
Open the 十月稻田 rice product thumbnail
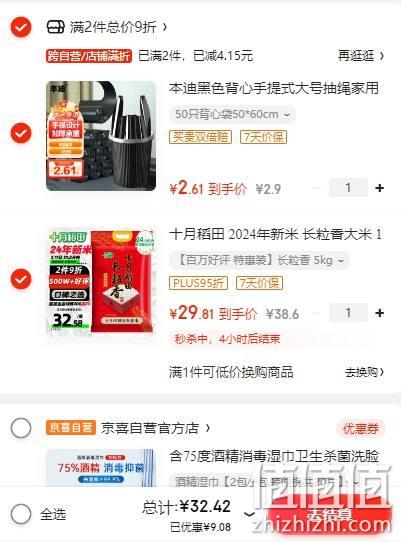101,280
